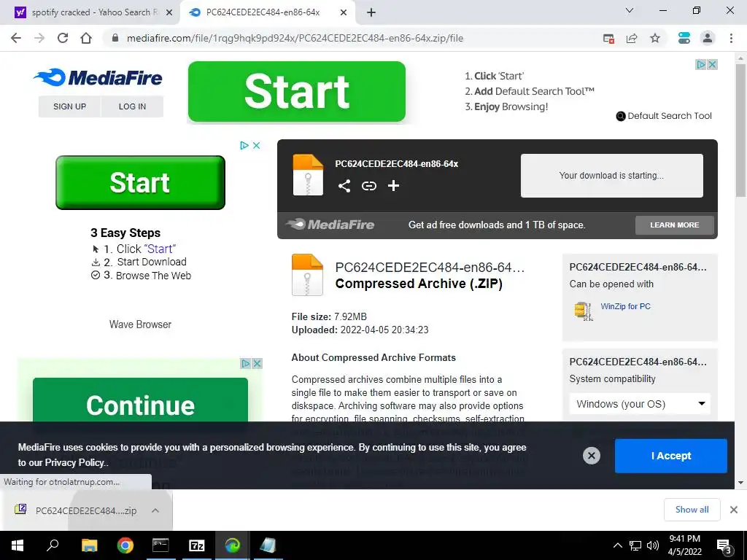Switch to the spotify cracked Yahoo Search tab
This screenshot has height=560, width=747.
90,12
